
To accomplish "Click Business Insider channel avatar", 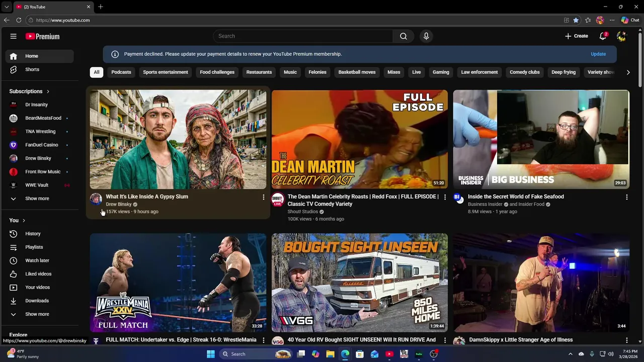I will 458,197.
